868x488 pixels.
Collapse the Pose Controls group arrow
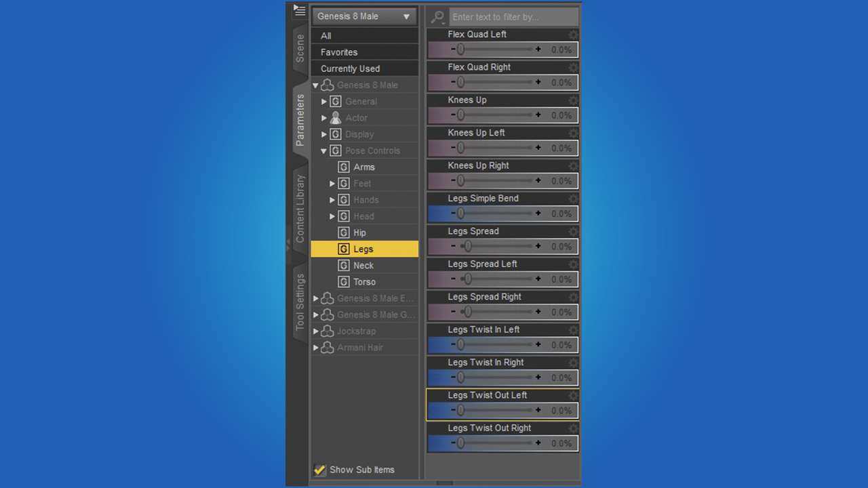(324, 151)
